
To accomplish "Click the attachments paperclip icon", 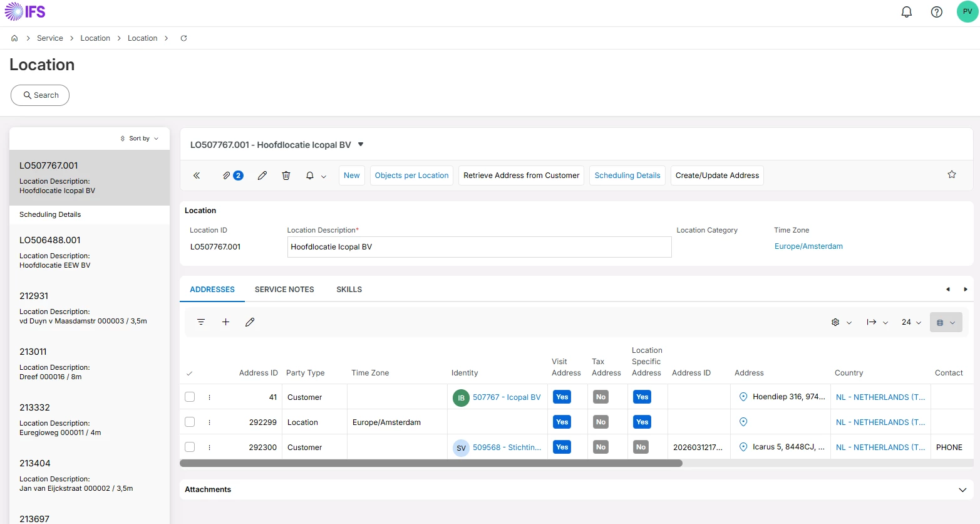I will 227,176.
